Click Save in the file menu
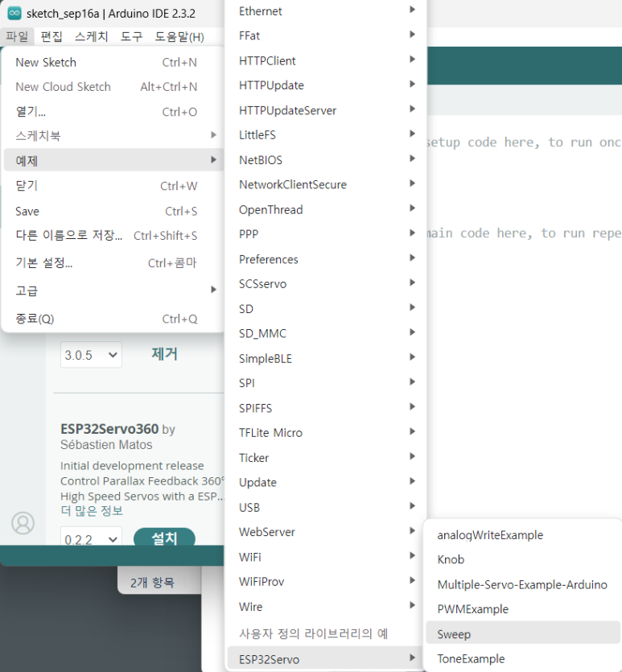The width and height of the screenshot is (622, 672). (x=113, y=212)
